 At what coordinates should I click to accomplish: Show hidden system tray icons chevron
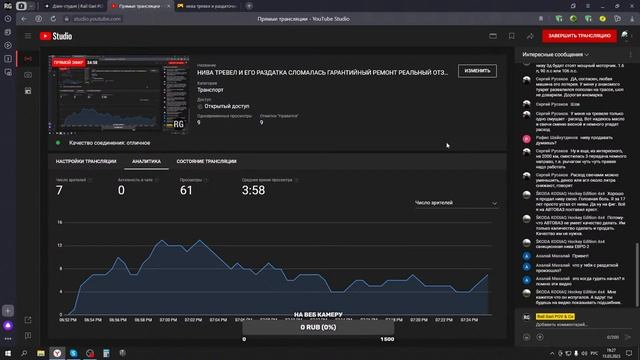[x=552, y=353]
